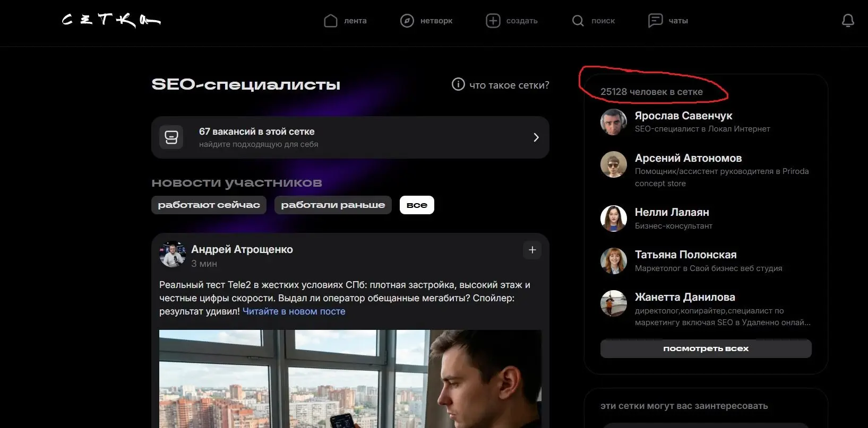Click the 'Бизнес-консультант' subtitle
The width and height of the screenshot is (868, 428).
click(674, 226)
